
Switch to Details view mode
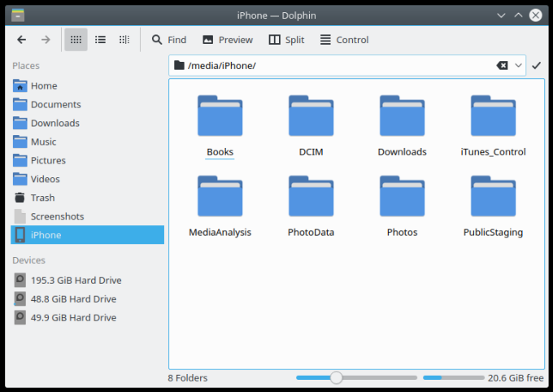(124, 40)
